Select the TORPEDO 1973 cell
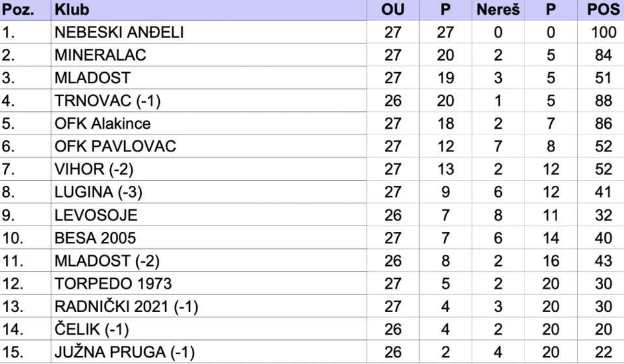Image resolution: width=624 pixels, height=364 pixels. click(209, 283)
